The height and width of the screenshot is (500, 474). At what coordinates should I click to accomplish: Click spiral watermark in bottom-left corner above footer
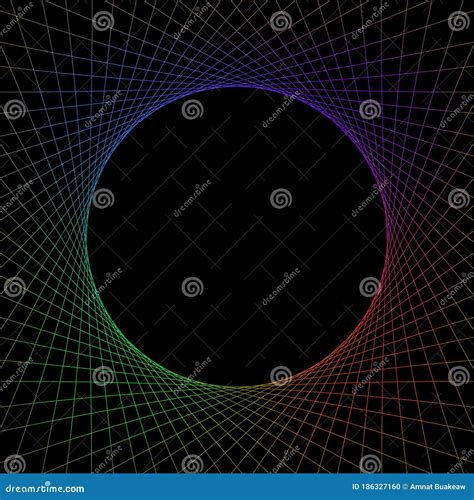point(15,465)
